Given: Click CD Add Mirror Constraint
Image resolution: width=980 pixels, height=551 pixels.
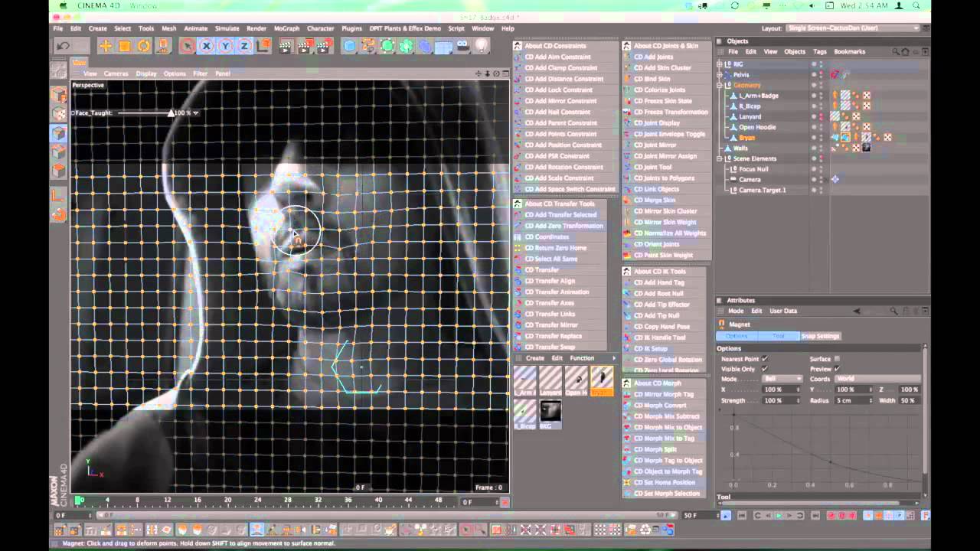Looking at the screenshot, I should 560,101.
